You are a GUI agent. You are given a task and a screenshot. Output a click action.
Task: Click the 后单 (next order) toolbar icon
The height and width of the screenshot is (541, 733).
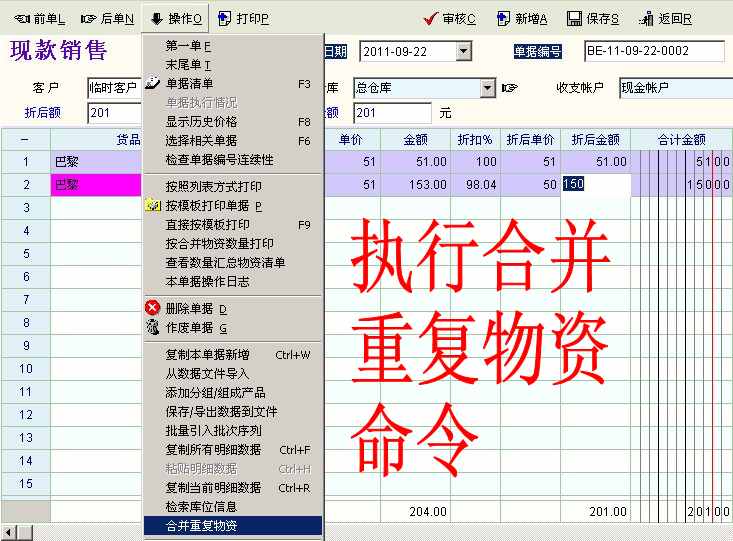pyautogui.click(x=89, y=19)
